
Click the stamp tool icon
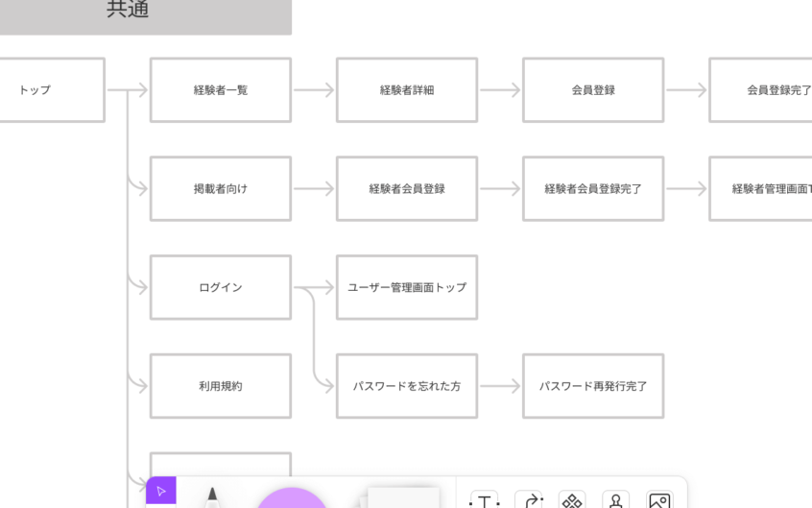[x=615, y=500]
